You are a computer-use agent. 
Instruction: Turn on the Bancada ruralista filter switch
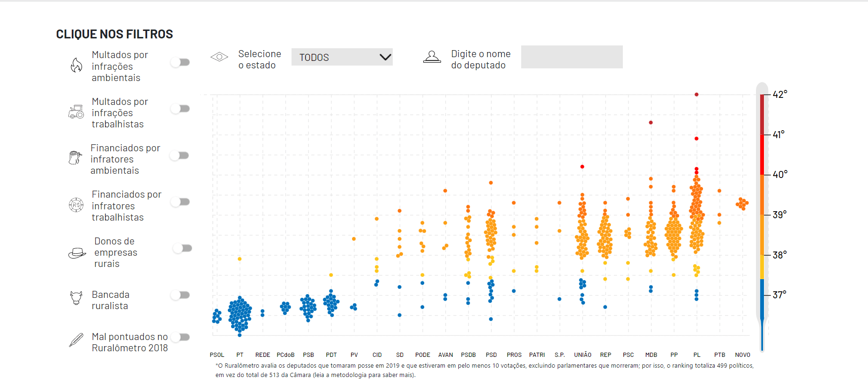pos(180,295)
